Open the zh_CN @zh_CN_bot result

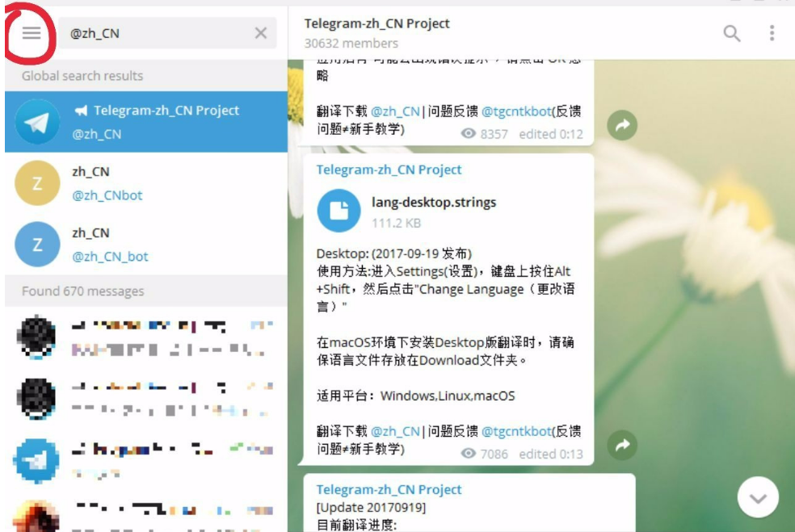coord(146,245)
